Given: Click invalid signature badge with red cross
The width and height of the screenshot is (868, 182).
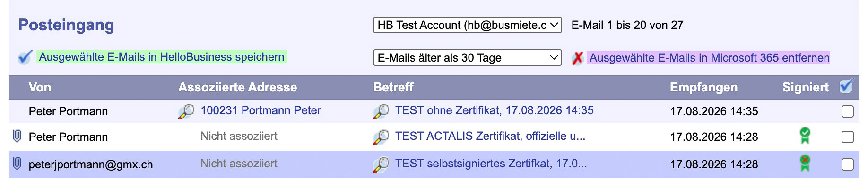Looking at the screenshot, I should [805, 164].
